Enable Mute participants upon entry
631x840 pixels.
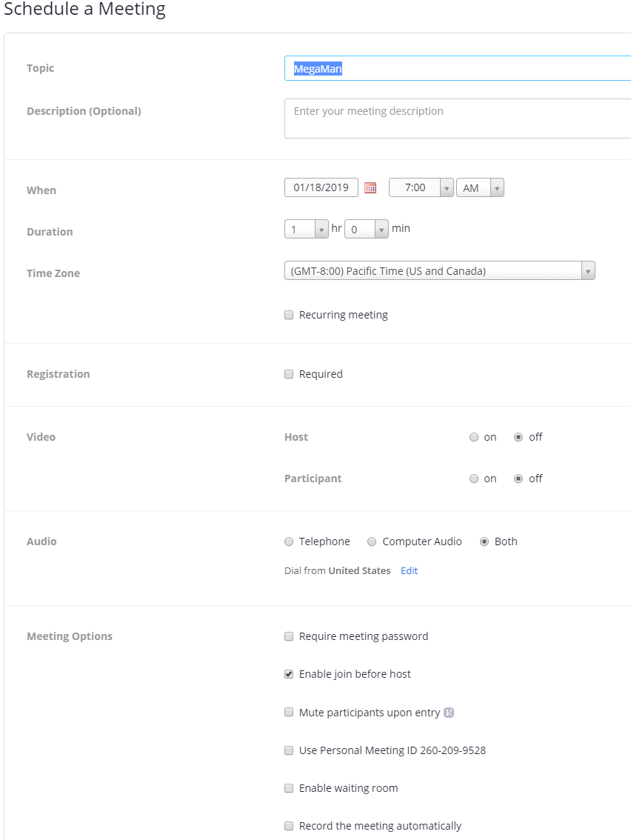click(x=289, y=712)
